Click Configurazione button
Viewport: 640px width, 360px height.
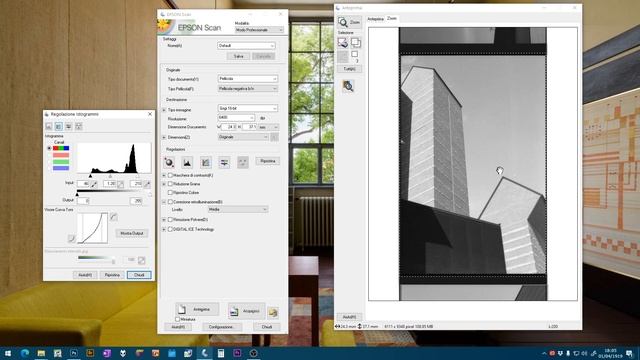point(222,327)
